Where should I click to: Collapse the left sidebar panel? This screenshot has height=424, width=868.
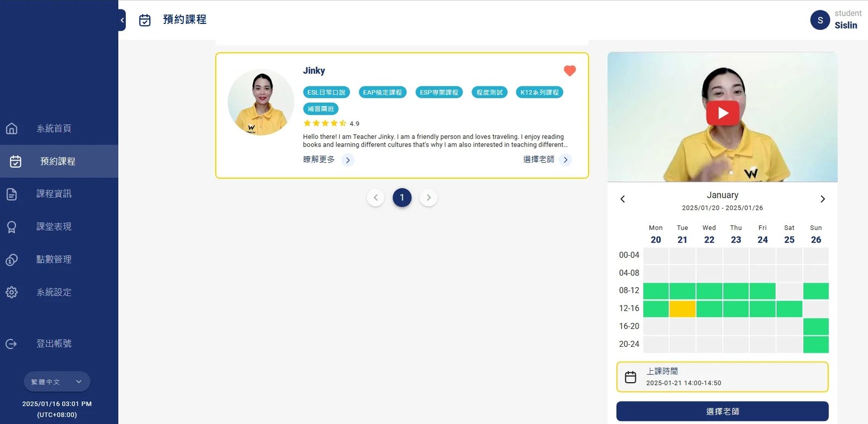122,20
